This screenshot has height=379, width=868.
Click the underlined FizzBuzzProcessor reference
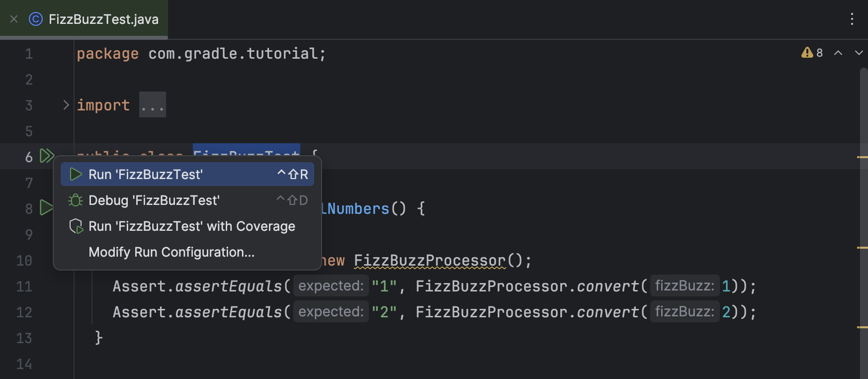pyautogui.click(x=429, y=260)
